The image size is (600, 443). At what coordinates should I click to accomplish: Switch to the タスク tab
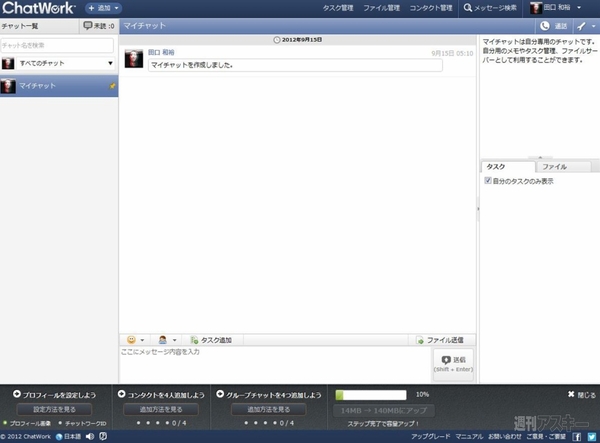tap(508, 167)
